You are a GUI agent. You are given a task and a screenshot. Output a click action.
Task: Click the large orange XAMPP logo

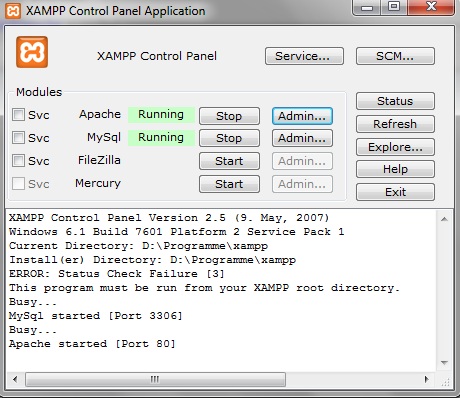(32, 52)
